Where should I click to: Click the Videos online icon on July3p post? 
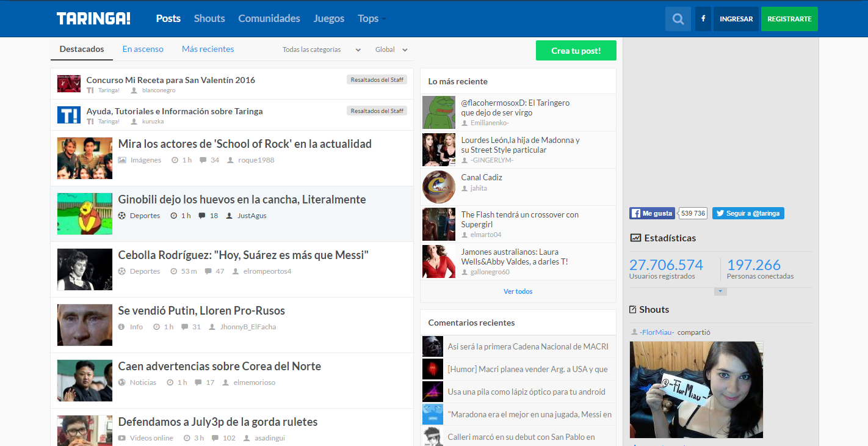(x=122, y=438)
